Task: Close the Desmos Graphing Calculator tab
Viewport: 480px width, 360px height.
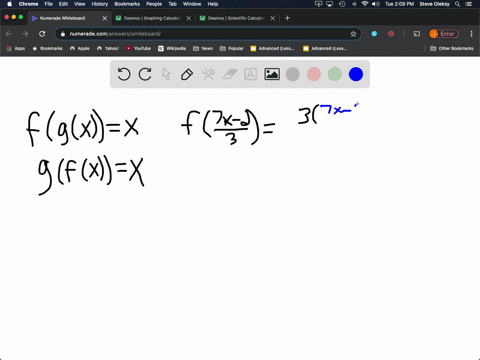Action: pyautogui.click(x=189, y=18)
